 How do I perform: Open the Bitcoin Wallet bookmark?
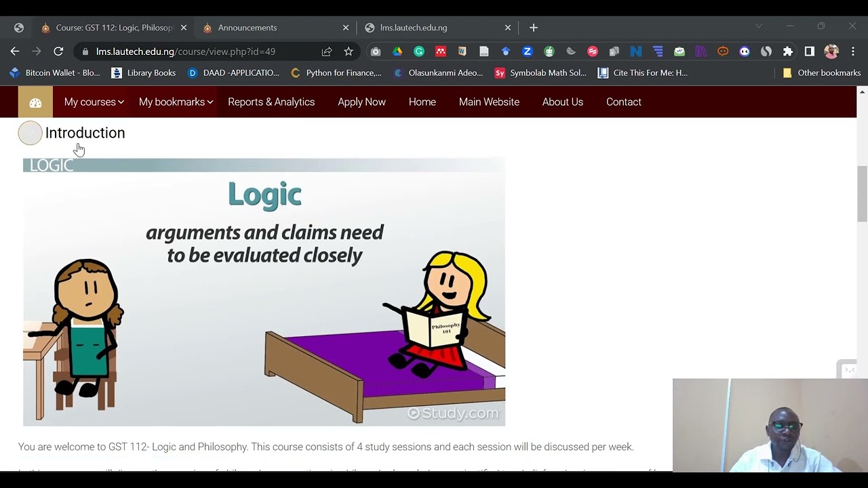click(x=54, y=73)
